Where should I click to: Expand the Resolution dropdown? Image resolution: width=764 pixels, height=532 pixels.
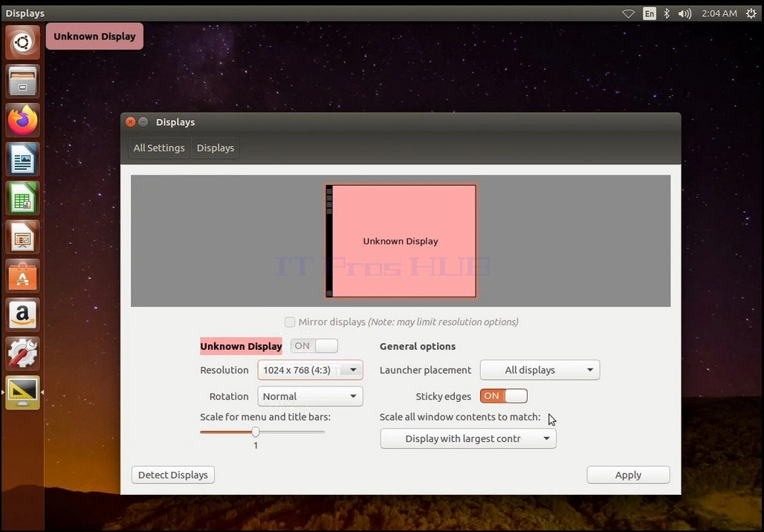[311, 370]
